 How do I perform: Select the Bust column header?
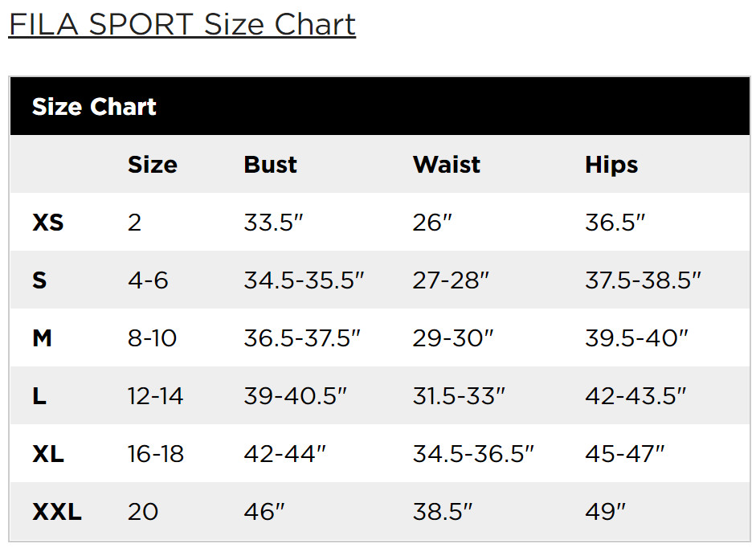(270, 165)
